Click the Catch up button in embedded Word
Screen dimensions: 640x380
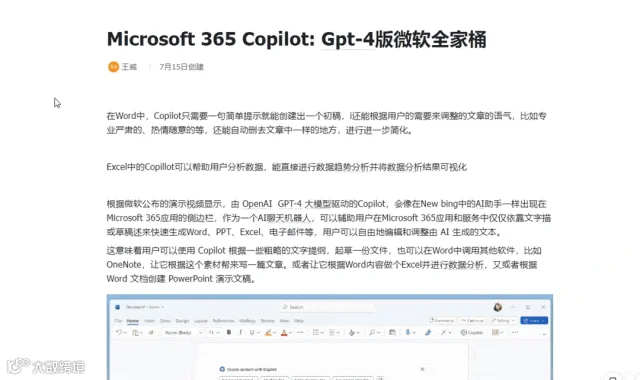(x=473, y=320)
